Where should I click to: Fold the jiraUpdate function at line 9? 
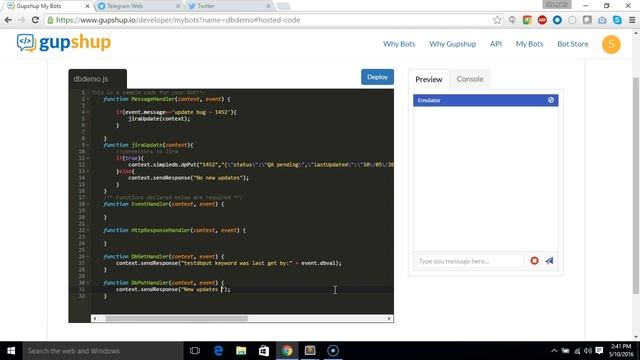[88, 145]
